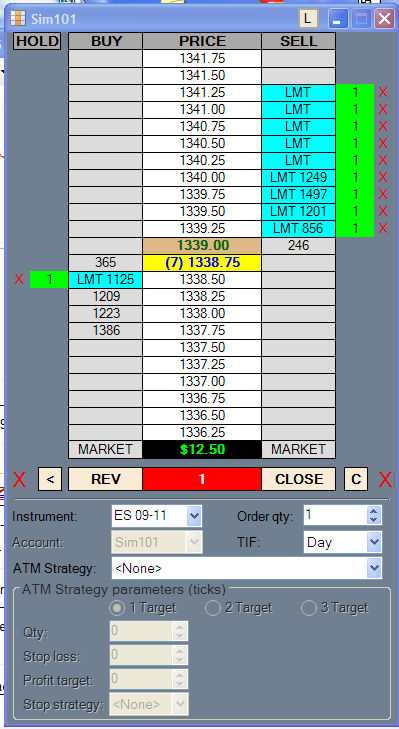The height and width of the screenshot is (729, 399).
Task: Click the sell MARKET cell
Action: pos(299,450)
